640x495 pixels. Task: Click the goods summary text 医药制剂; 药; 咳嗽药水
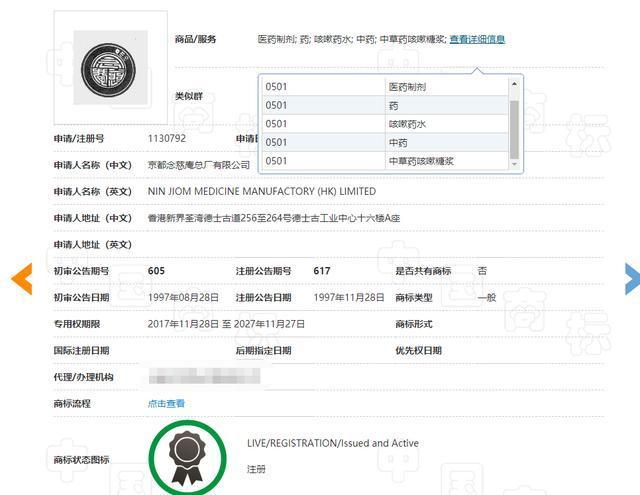304,39
